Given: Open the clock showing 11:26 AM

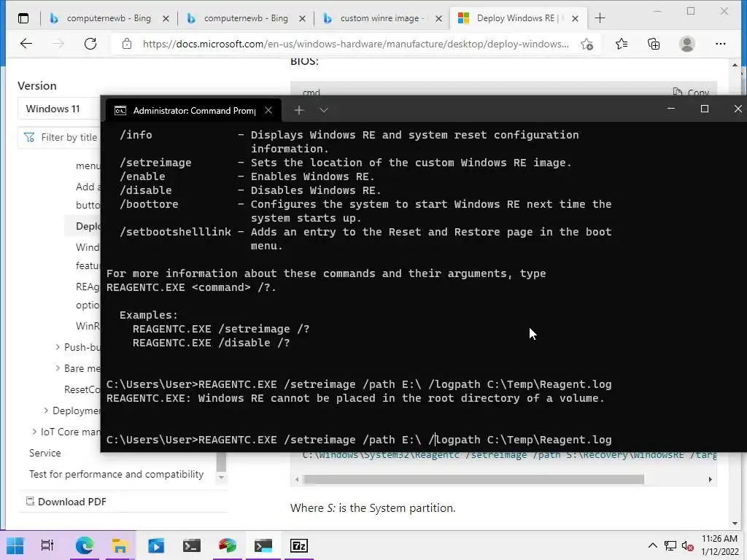Looking at the screenshot, I should 719,545.
